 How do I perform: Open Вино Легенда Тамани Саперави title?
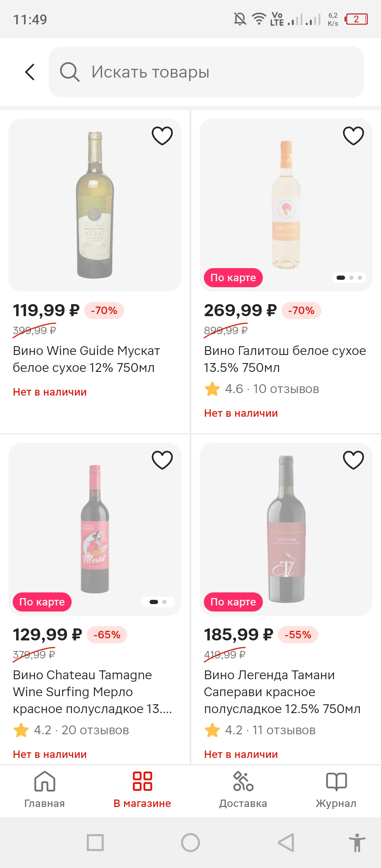(x=282, y=692)
